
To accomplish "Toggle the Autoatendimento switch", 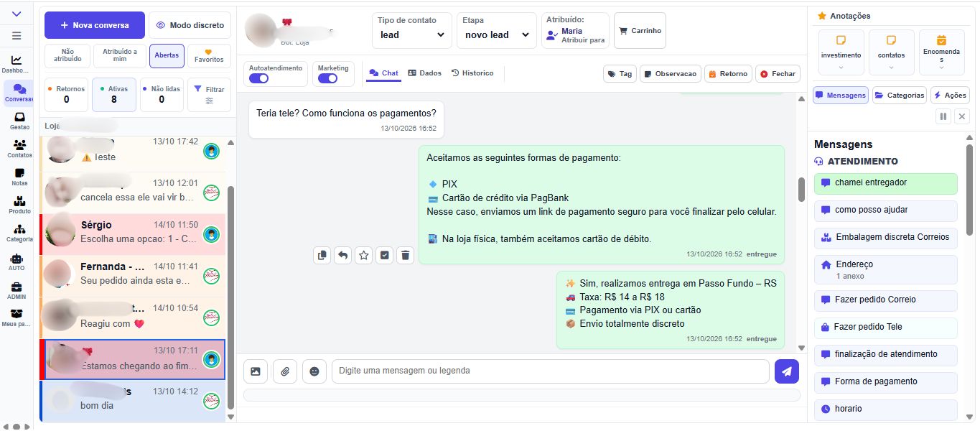I will point(258,78).
